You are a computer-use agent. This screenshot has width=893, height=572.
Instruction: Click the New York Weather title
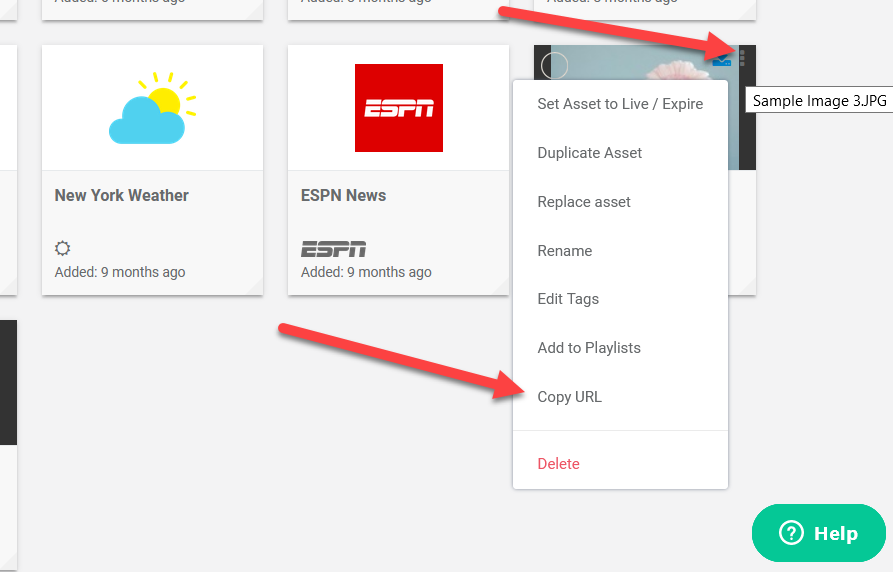point(122,196)
